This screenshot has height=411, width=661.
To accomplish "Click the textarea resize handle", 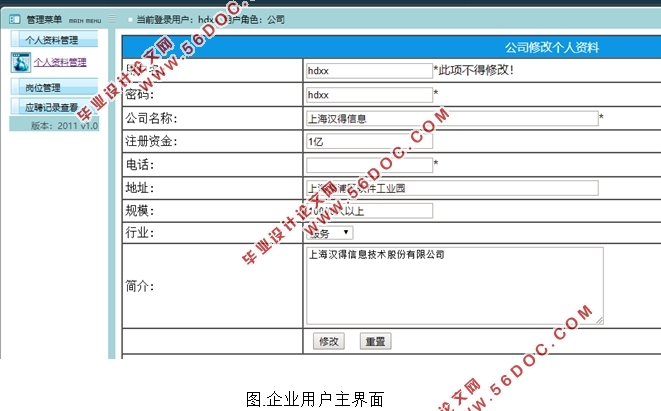I will click(x=599, y=320).
